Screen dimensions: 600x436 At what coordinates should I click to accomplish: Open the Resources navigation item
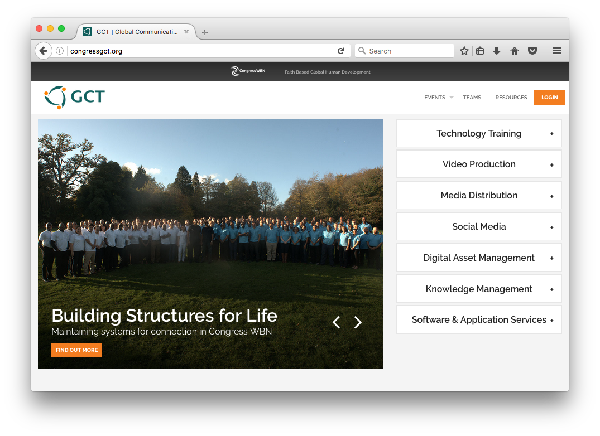tap(511, 97)
